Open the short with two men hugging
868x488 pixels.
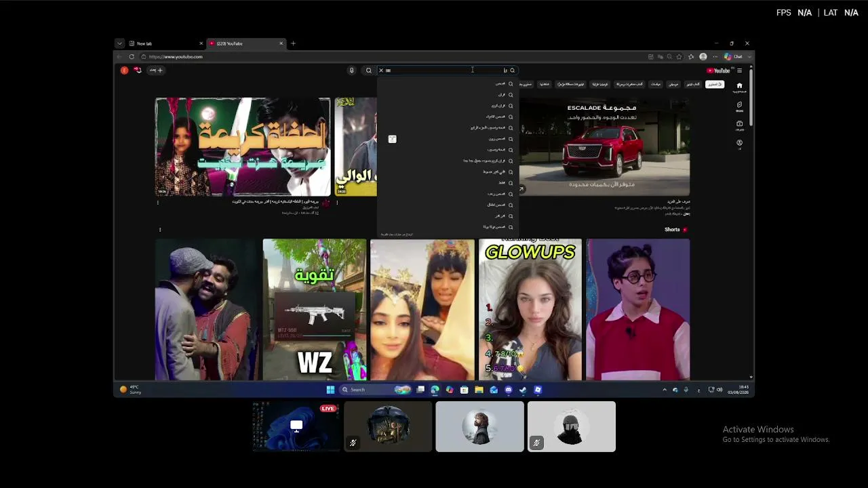[207, 309]
